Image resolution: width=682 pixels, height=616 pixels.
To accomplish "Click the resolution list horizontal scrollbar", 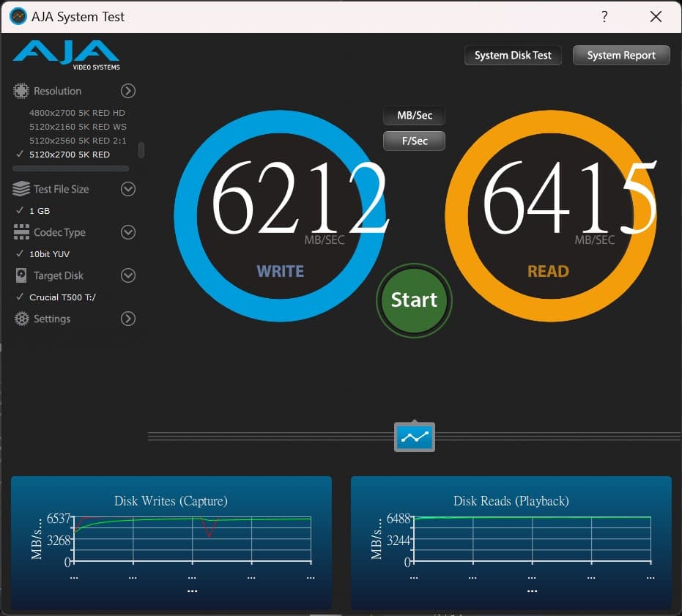I will tap(71, 168).
